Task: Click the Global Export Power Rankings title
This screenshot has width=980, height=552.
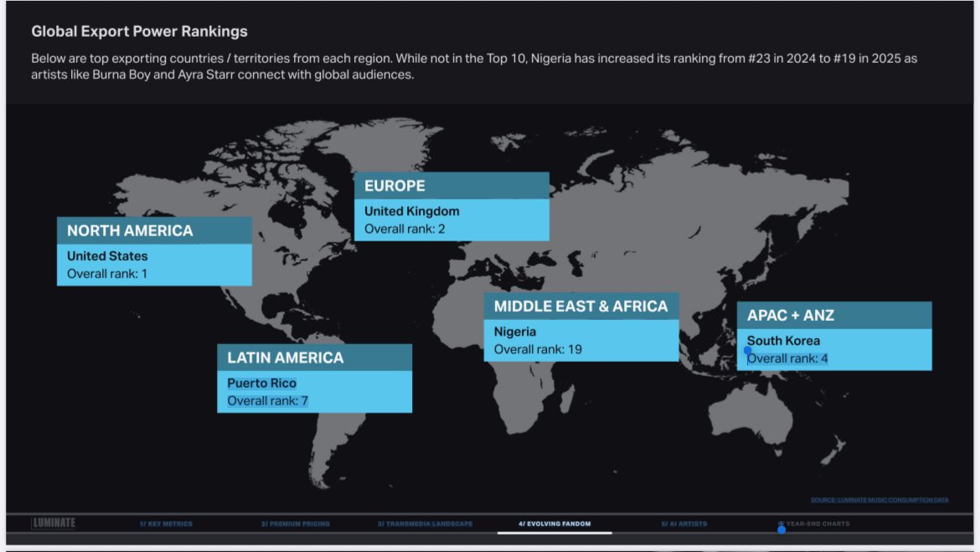Action: (139, 31)
